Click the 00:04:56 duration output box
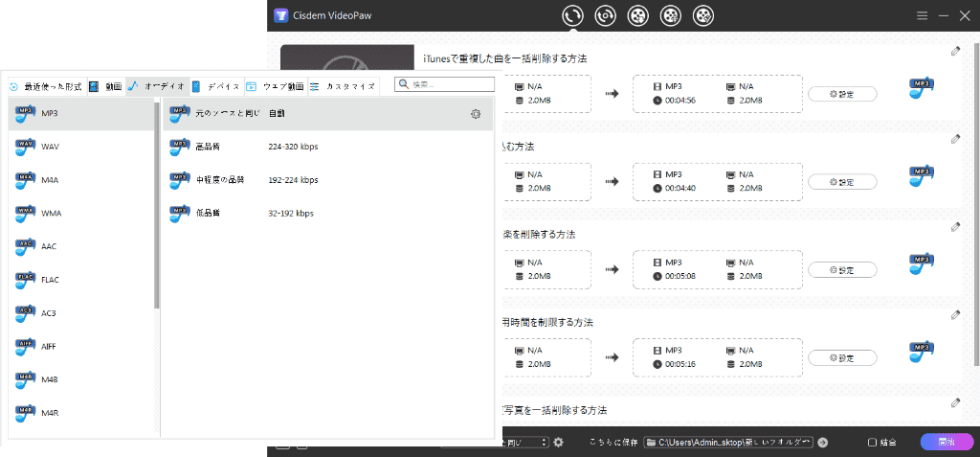The image size is (980, 457). (x=717, y=94)
